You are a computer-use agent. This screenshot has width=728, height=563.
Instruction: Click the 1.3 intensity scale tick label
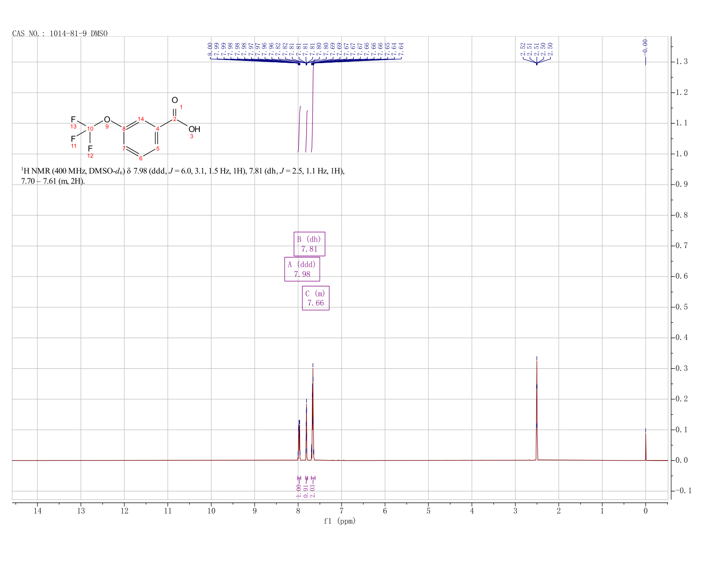click(681, 62)
